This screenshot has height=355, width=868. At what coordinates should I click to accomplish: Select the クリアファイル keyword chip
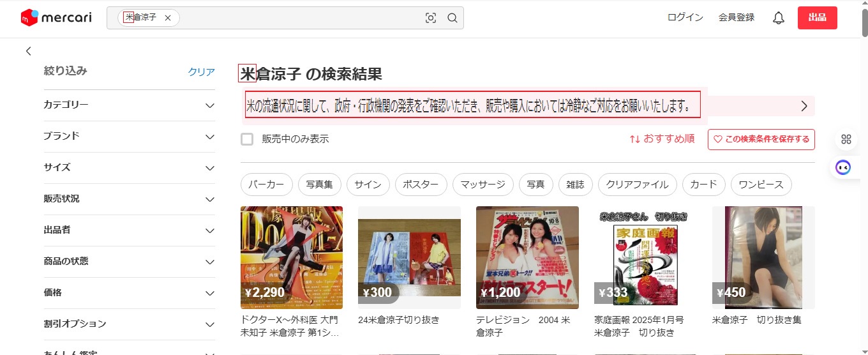[638, 185]
